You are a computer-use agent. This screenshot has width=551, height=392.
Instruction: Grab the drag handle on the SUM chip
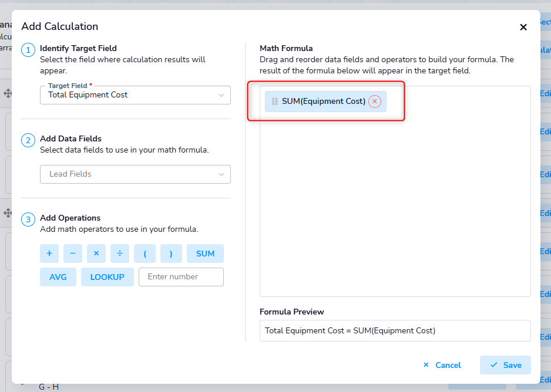coord(275,102)
